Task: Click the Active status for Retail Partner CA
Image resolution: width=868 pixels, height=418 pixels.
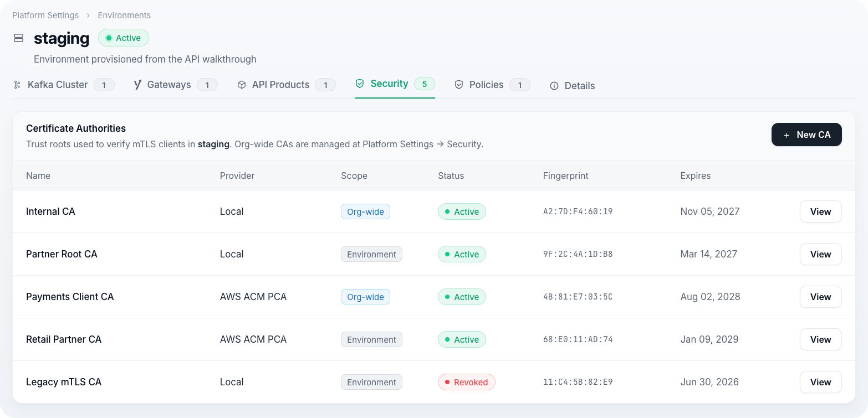Action: 462,339
